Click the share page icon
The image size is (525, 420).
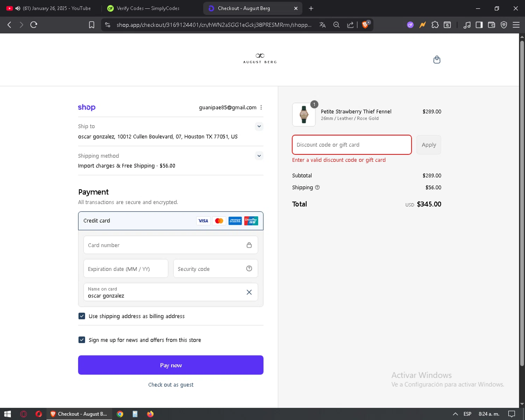[350, 25]
